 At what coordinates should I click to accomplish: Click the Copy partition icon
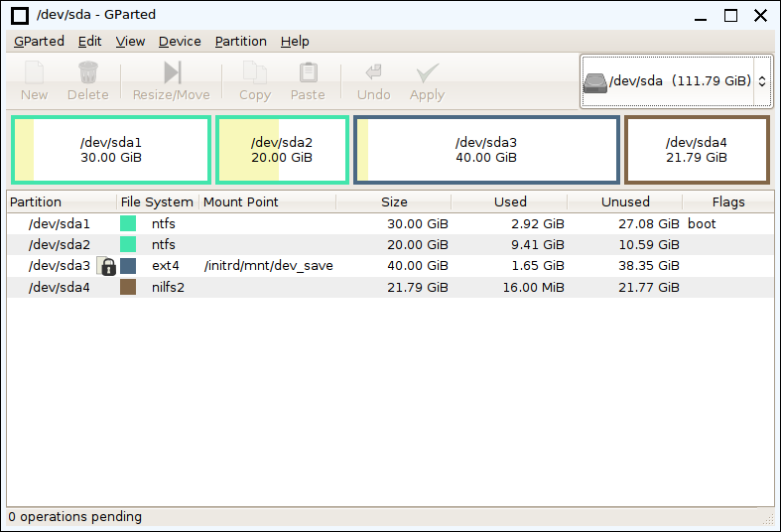pos(254,72)
